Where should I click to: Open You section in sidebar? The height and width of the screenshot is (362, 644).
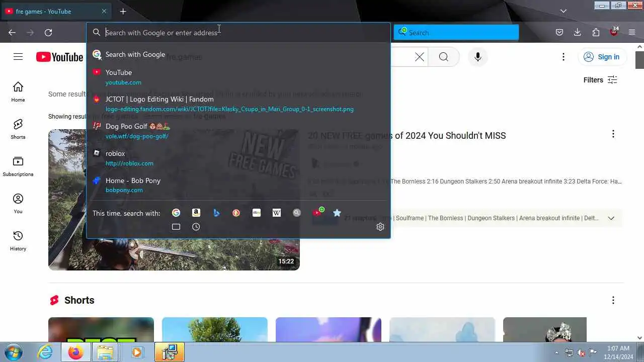click(18, 204)
